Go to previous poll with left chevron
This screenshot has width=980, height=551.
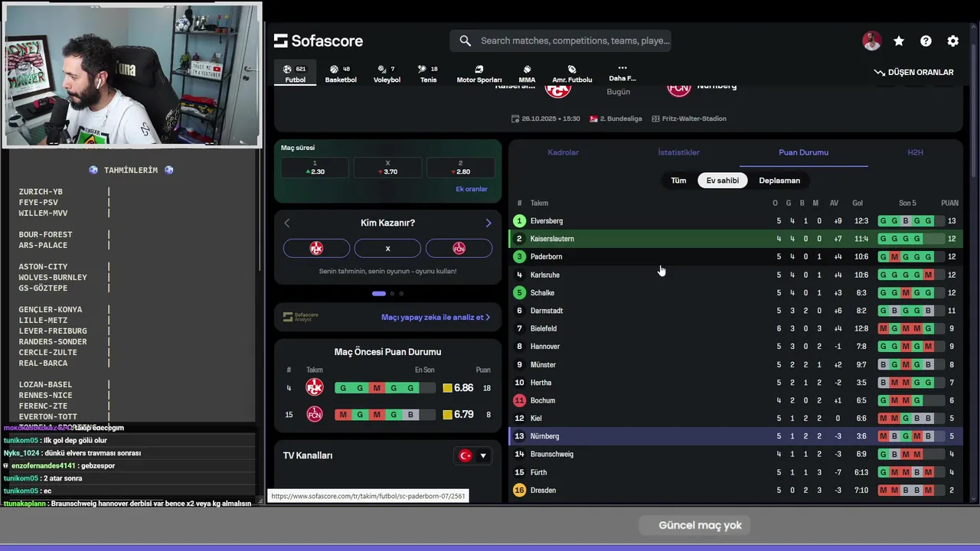point(287,223)
